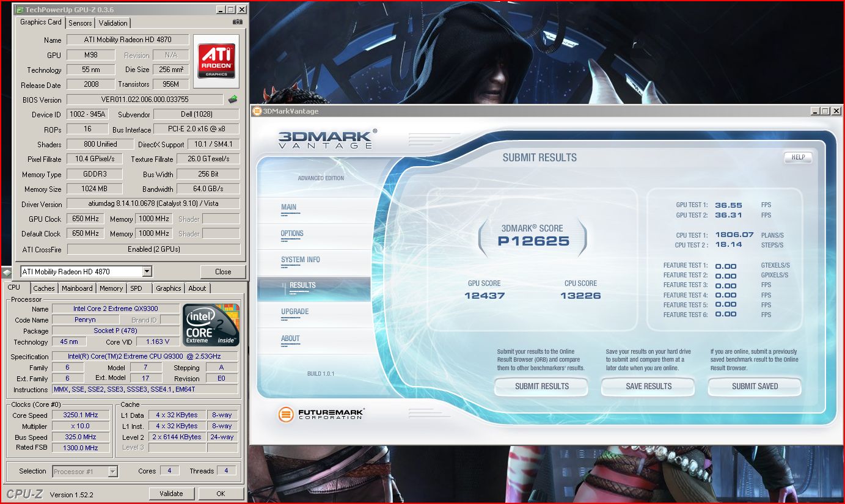Click the 3DMark Vantage title bar icon
This screenshot has width=845, height=504.
coord(257,111)
